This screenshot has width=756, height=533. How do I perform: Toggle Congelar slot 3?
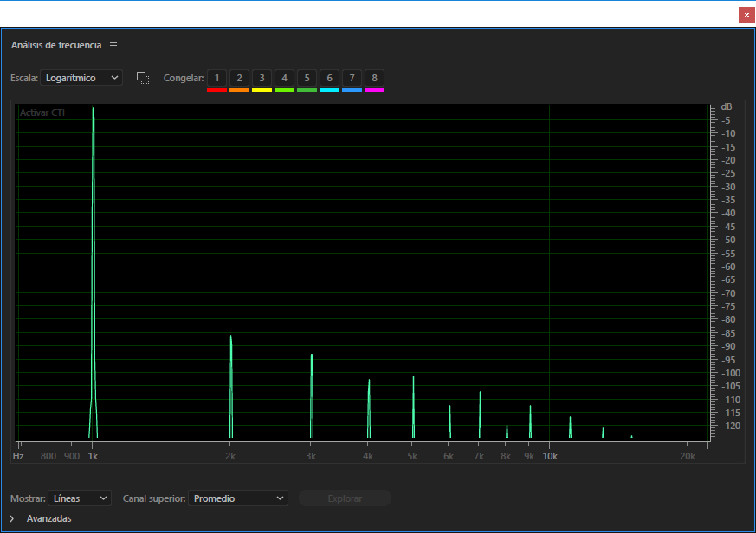(262, 78)
